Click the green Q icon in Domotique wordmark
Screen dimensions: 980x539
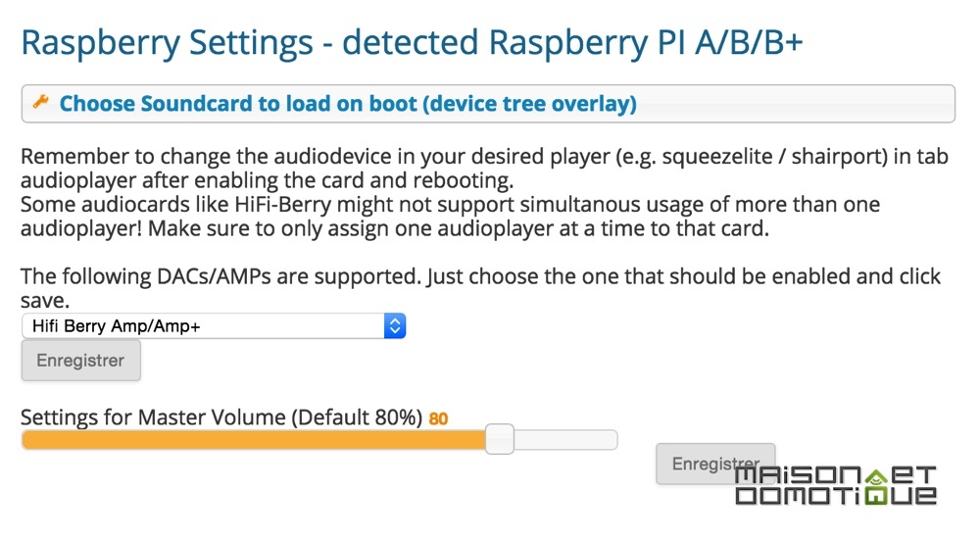click(x=875, y=497)
